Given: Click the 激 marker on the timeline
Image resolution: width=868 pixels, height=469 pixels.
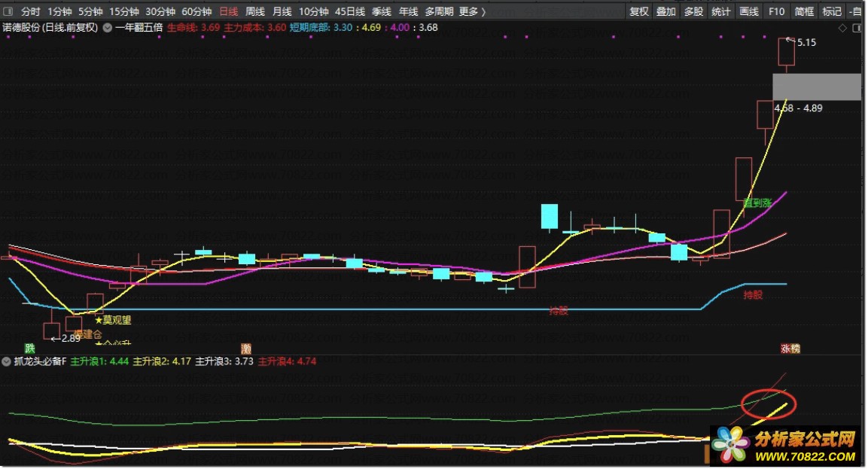Looking at the screenshot, I should coord(246,349).
